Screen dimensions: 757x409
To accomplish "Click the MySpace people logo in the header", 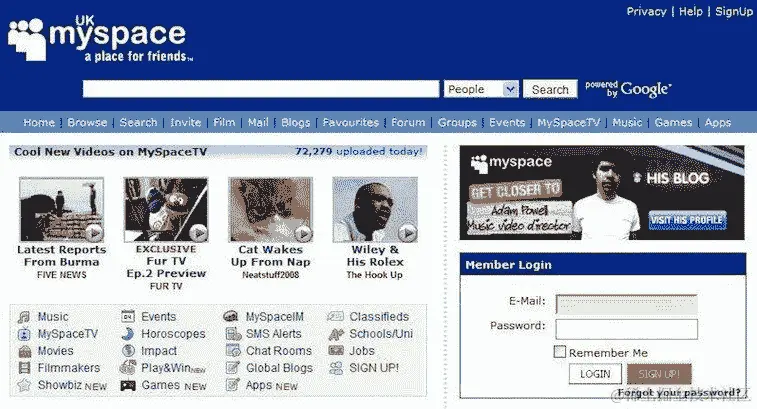I will click(x=28, y=40).
